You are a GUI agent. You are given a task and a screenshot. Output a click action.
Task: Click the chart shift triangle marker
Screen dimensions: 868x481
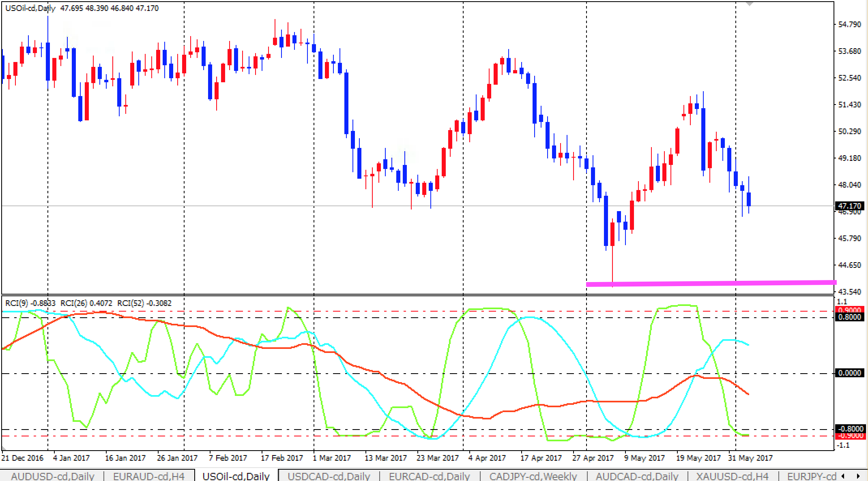tap(749, 4)
